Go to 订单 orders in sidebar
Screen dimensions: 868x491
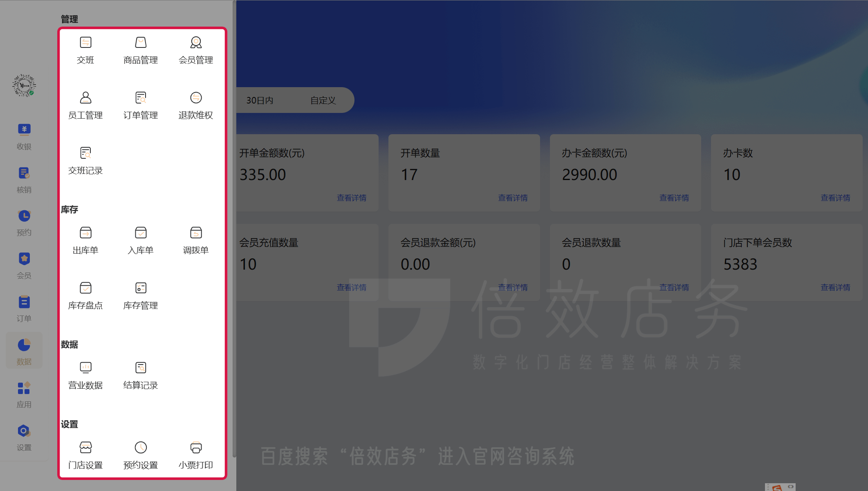click(24, 309)
